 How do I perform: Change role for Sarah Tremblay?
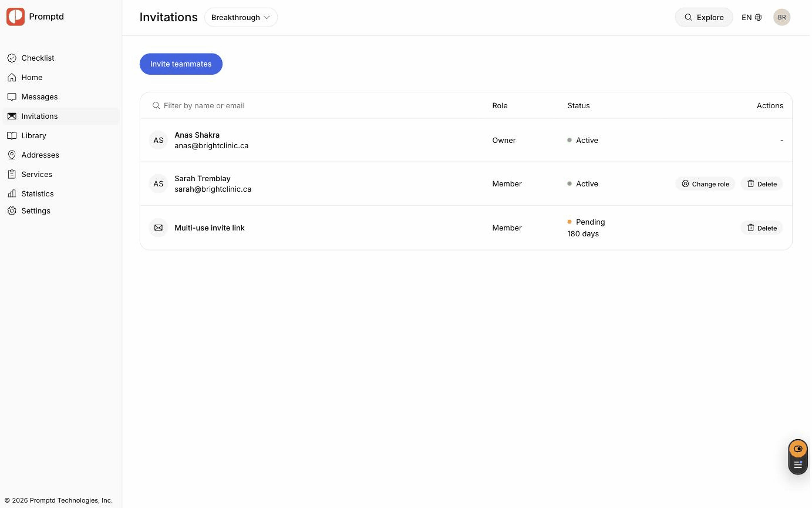pos(705,184)
